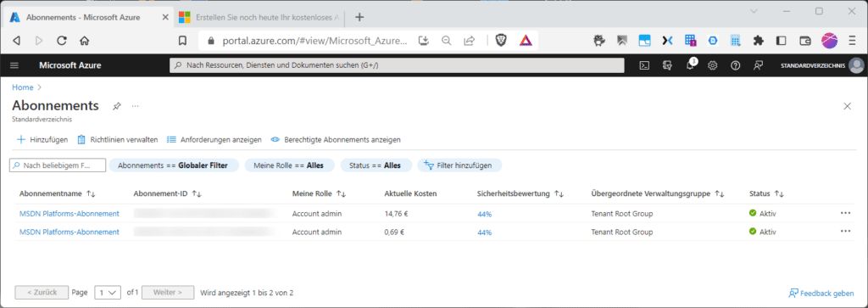This screenshot has width=868, height=308.
Task: Click Feedback geben at the bottom
Action: (x=821, y=293)
